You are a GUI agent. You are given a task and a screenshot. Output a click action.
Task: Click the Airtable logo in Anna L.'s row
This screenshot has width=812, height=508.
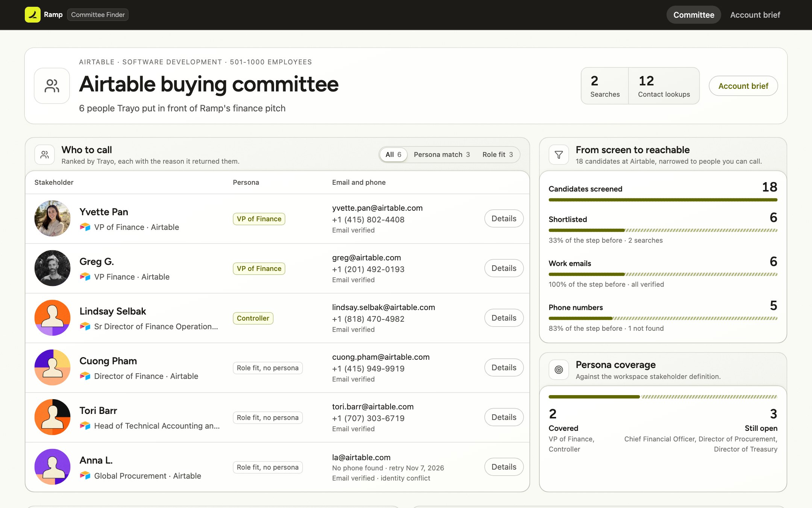click(x=85, y=476)
